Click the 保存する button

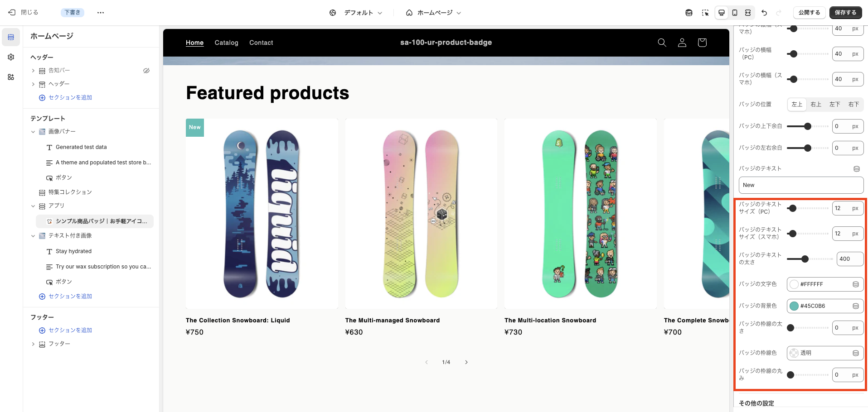click(x=845, y=13)
